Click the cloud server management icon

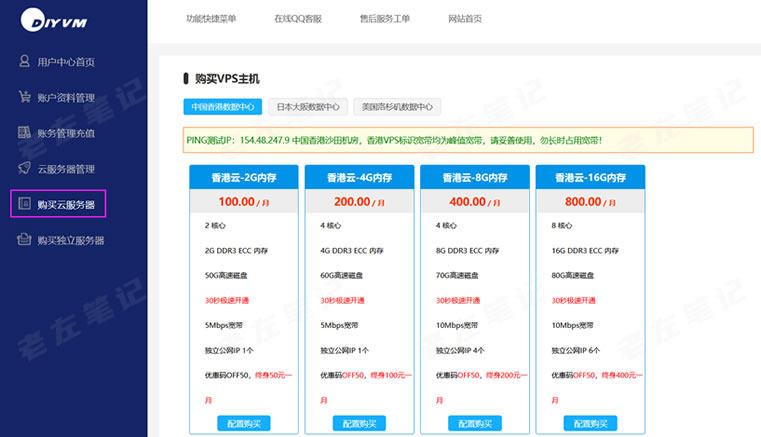coord(25,169)
